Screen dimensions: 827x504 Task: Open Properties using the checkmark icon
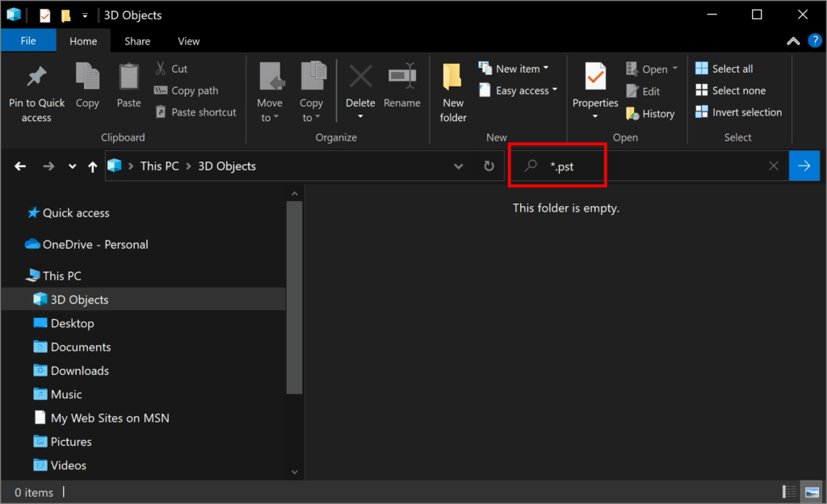coord(595,78)
